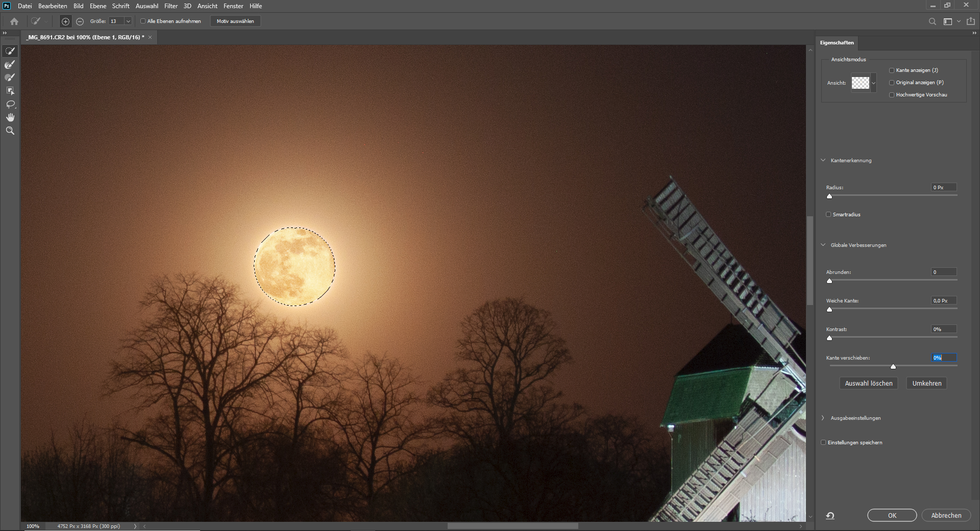Image resolution: width=980 pixels, height=531 pixels.
Task: Click the zoom level 100% field
Action: (x=33, y=526)
